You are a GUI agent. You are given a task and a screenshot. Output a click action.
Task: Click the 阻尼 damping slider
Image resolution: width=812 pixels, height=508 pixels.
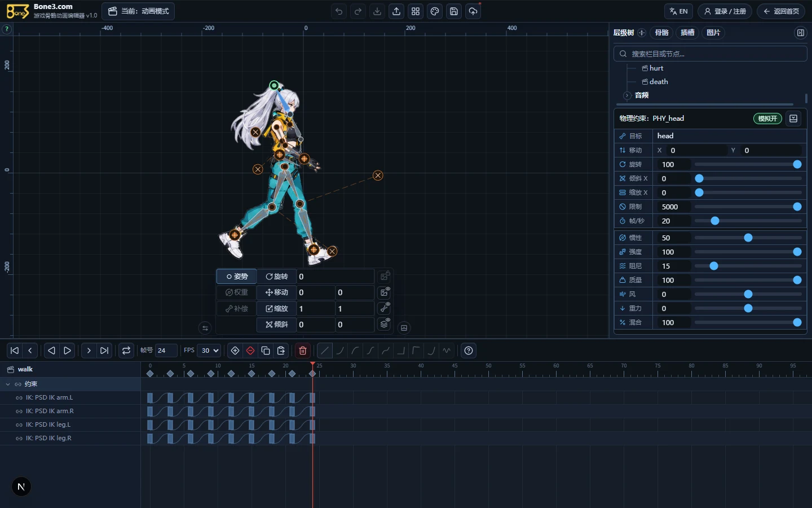748,266
